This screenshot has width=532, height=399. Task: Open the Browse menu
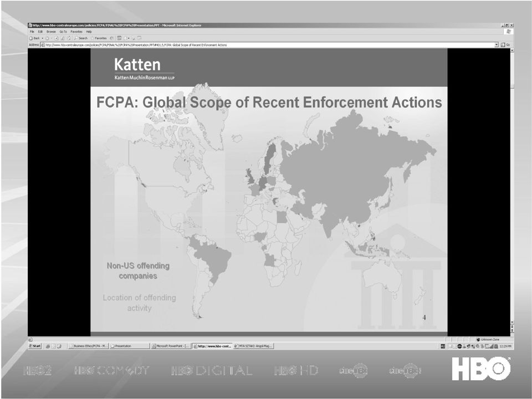[51, 32]
